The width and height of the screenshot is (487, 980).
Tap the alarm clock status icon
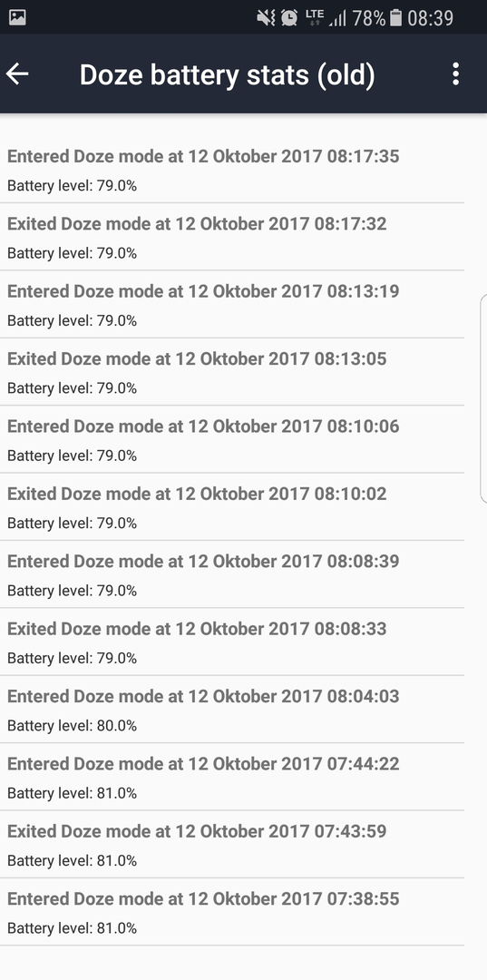289,18
